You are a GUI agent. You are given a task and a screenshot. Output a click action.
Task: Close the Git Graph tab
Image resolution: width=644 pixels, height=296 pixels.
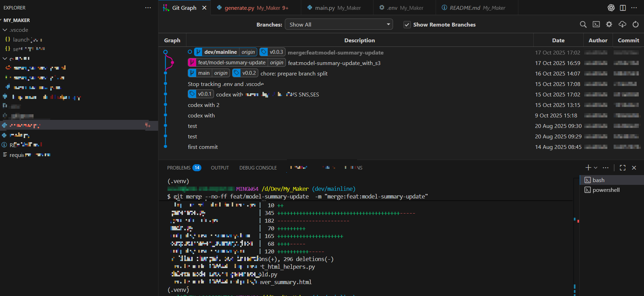(204, 8)
